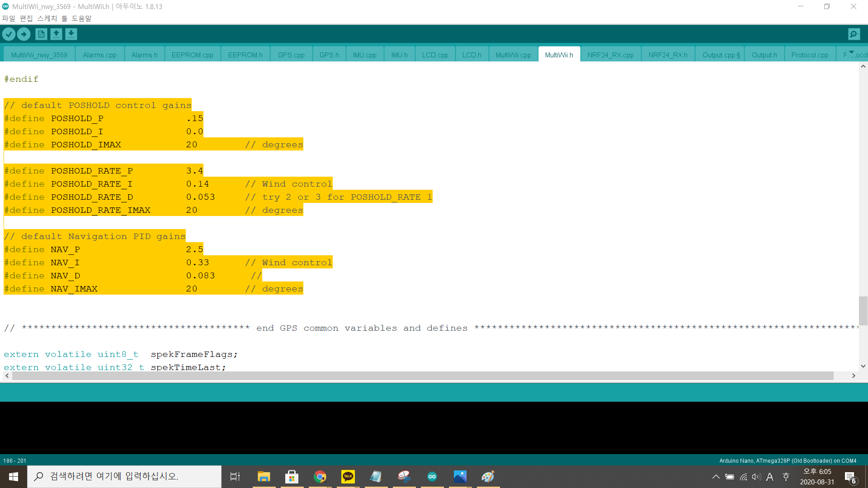The height and width of the screenshot is (488, 868).
Task: Expand the tab list dropdown arrow
Action: [852, 52]
